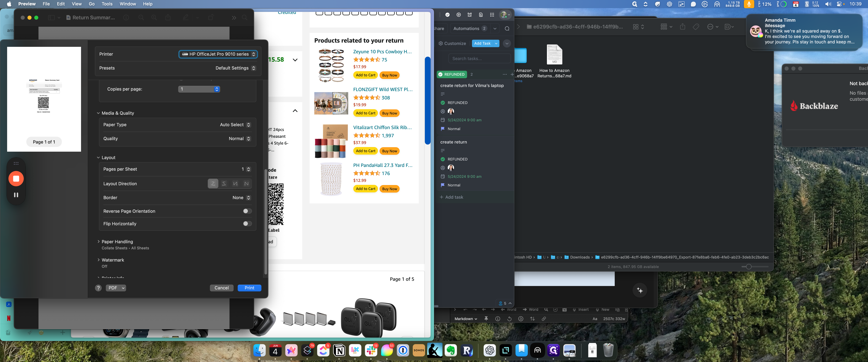Open Presets Default Settings dropdown
The width and height of the screenshot is (868, 362).
pos(235,68)
